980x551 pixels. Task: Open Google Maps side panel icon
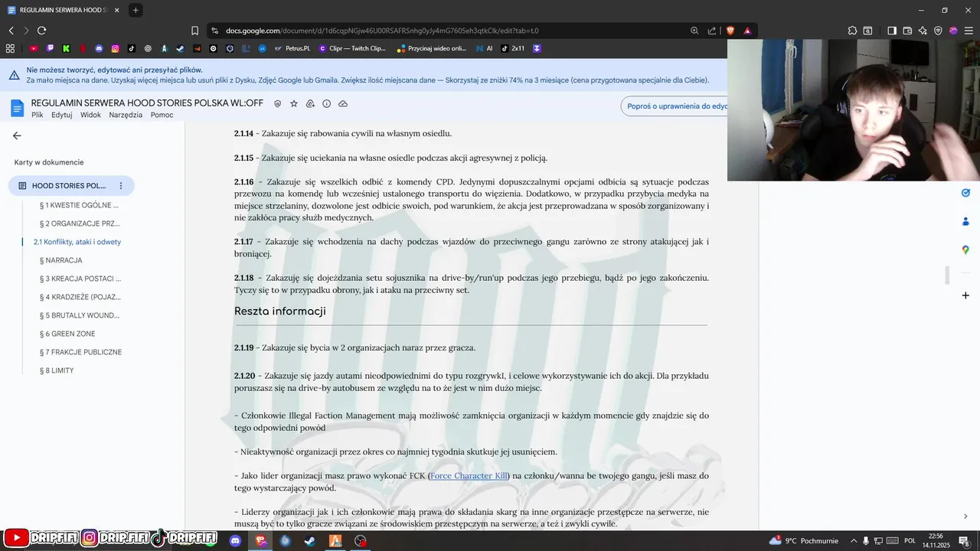click(x=965, y=250)
